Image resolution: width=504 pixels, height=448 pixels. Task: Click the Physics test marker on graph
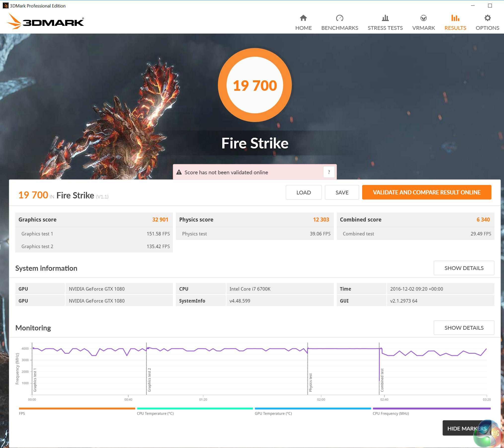[x=310, y=382]
